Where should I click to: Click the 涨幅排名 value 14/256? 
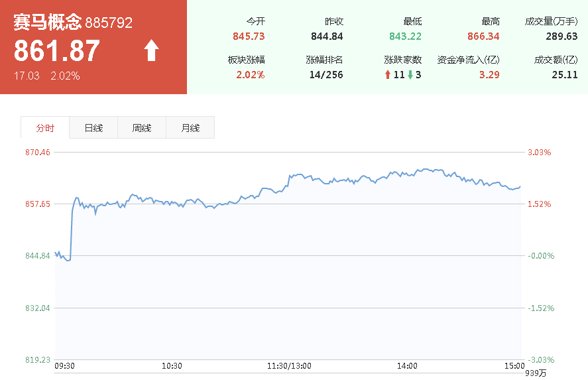(x=326, y=75)
